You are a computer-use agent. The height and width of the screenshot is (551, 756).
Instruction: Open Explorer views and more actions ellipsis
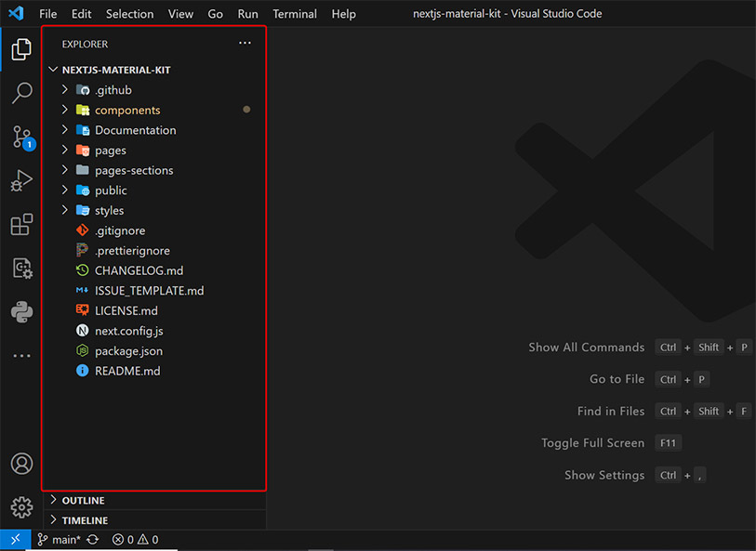pyautogui.click(x=245, y=43)
